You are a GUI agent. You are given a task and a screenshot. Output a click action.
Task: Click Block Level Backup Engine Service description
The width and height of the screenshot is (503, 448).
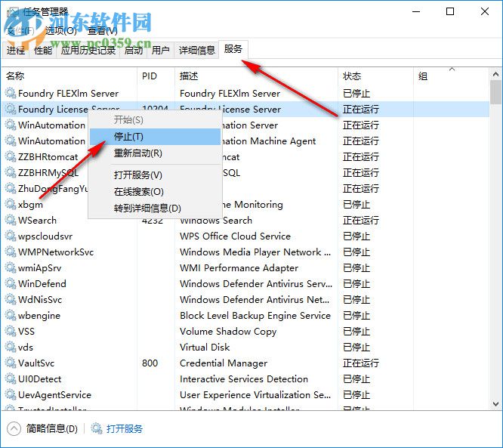pyautogui.click(x=255, y=316)
